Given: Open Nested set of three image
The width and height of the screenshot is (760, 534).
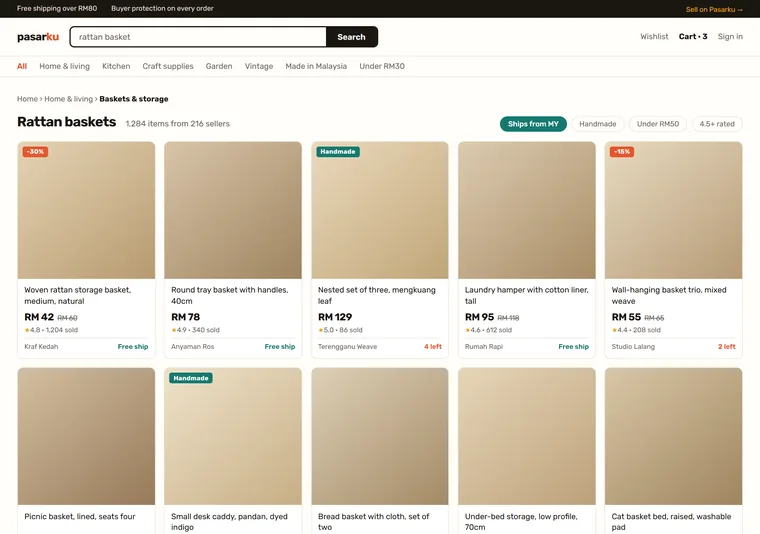Looking at the screenshot, I should 380,210.
